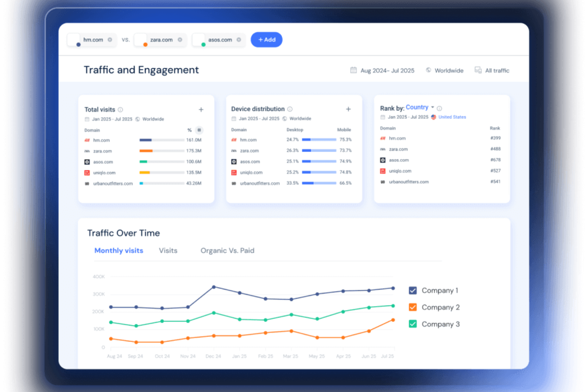Click the plus icon on the Total visits card
Viewport: 588px width, 392px height.
click(x=201, y=109)
